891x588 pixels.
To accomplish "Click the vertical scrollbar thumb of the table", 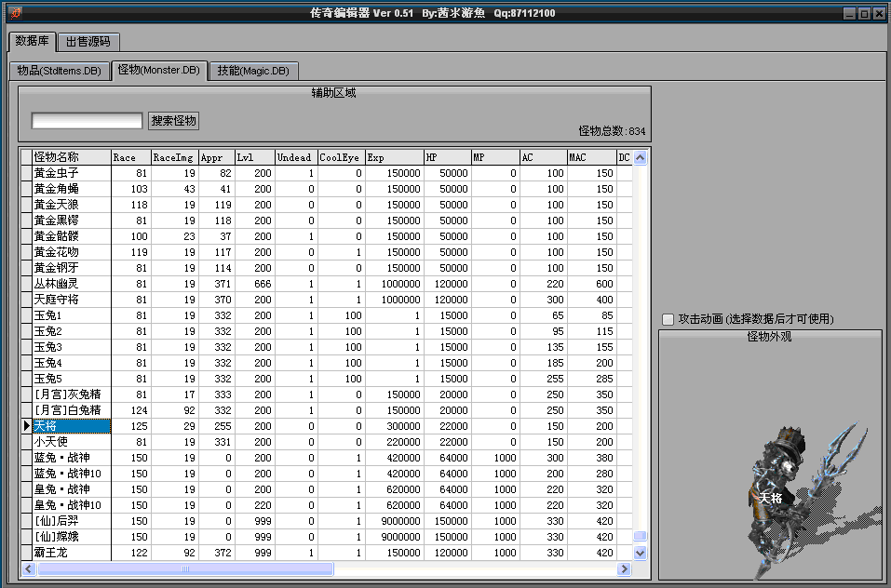I will tap(640, 537).
